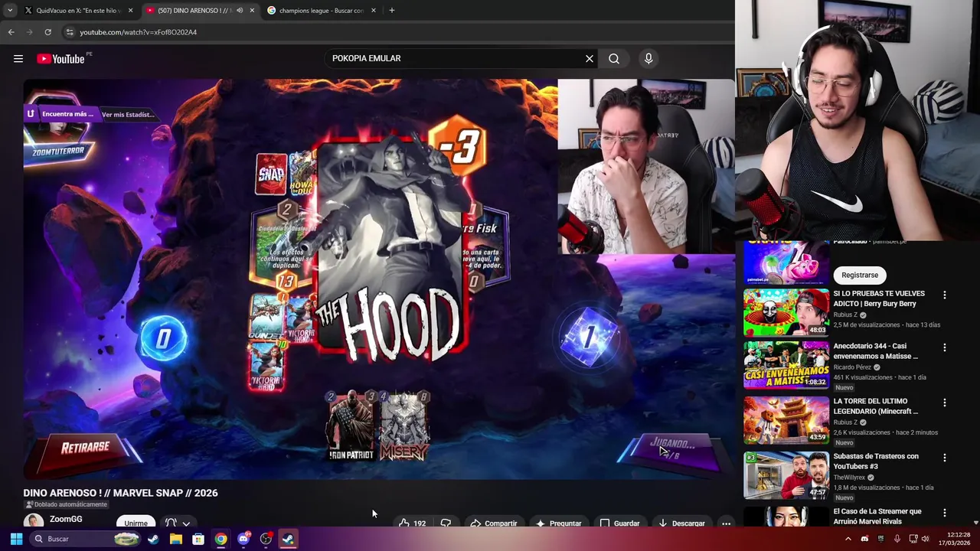
Task: Switch to Chrome in the taskbar
Action: pyautogui.click(x=220, y=539)
